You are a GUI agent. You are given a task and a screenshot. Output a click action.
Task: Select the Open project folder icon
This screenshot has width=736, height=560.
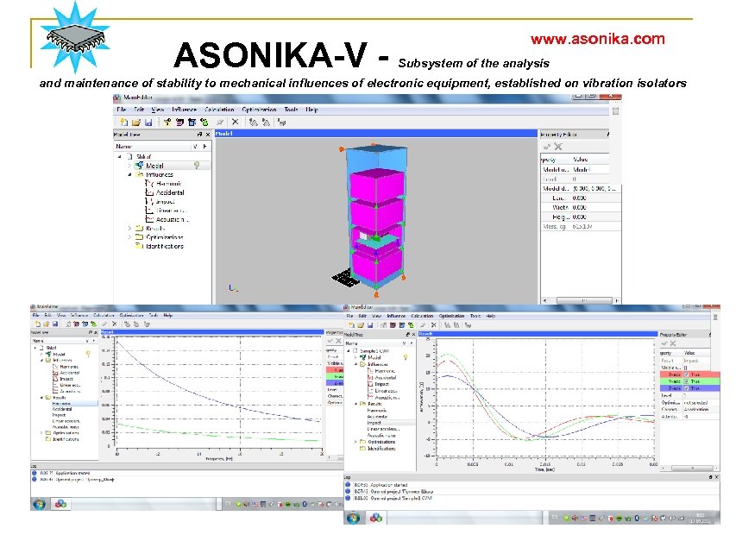(135, 122)
